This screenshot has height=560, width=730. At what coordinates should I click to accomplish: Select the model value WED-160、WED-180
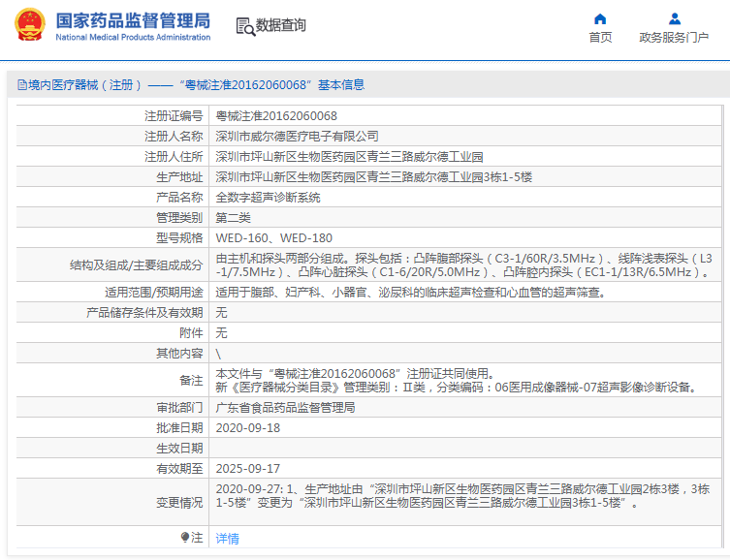pos(273,238)
